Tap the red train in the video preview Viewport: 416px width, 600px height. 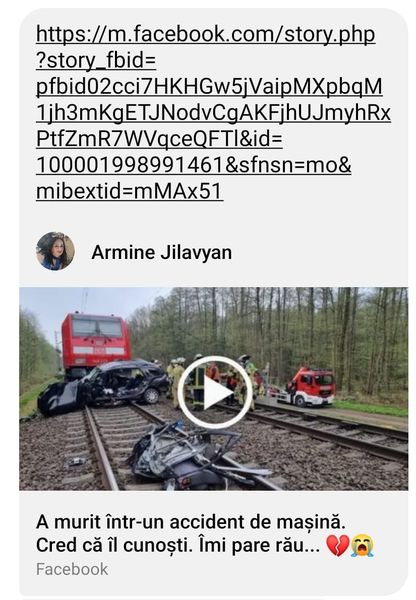click(96, 341)
